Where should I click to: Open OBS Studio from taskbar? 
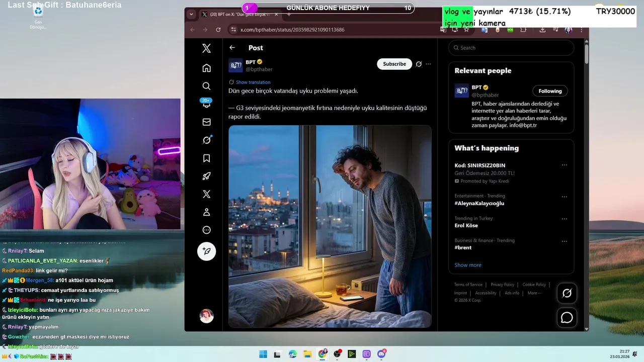click(337, 354)
